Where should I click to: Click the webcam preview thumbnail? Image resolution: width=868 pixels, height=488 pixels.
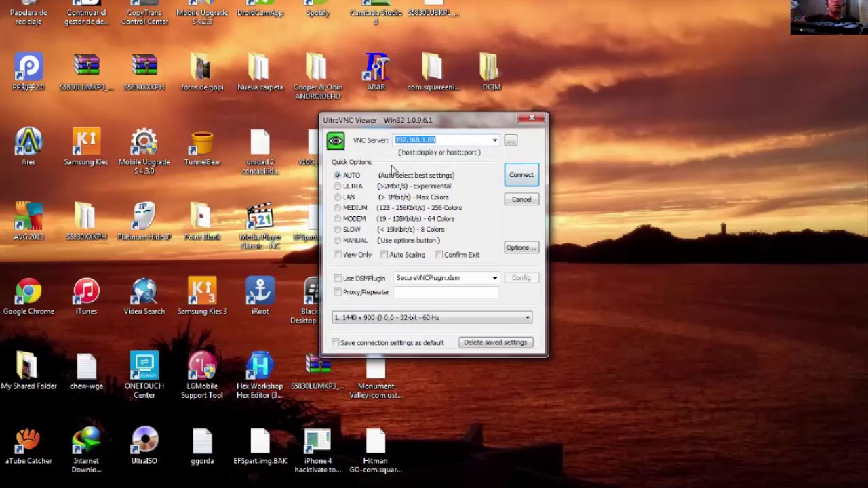point(829,17)
